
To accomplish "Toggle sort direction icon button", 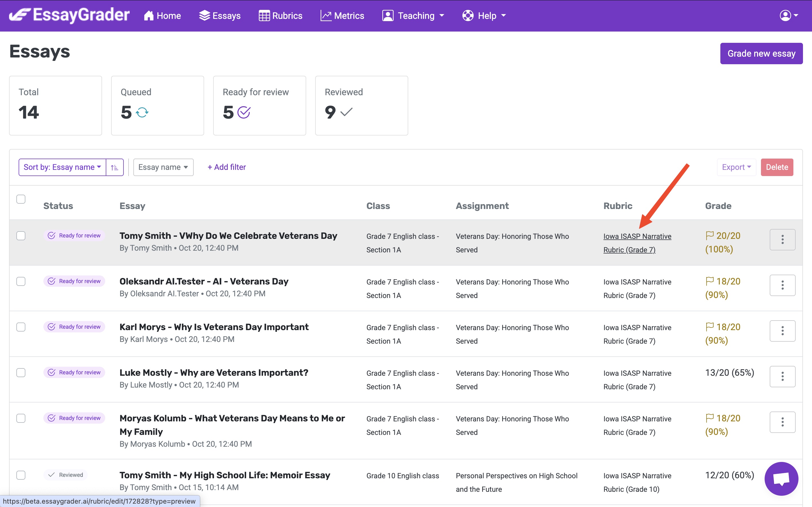I will pos(115,167).
